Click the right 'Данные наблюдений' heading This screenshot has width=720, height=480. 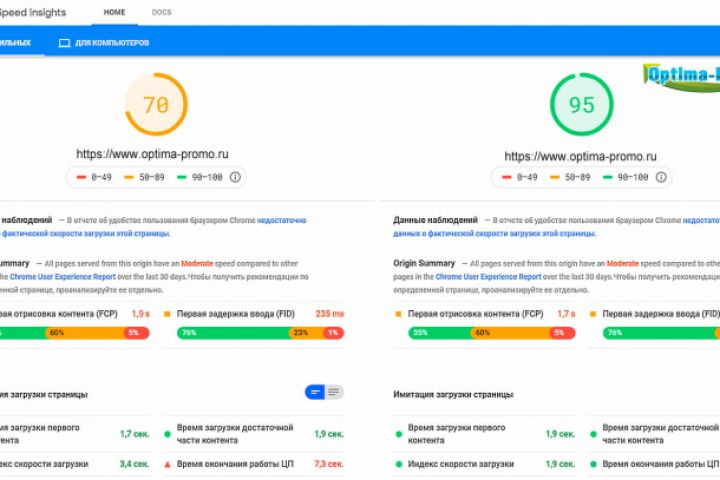coord(435,220)
